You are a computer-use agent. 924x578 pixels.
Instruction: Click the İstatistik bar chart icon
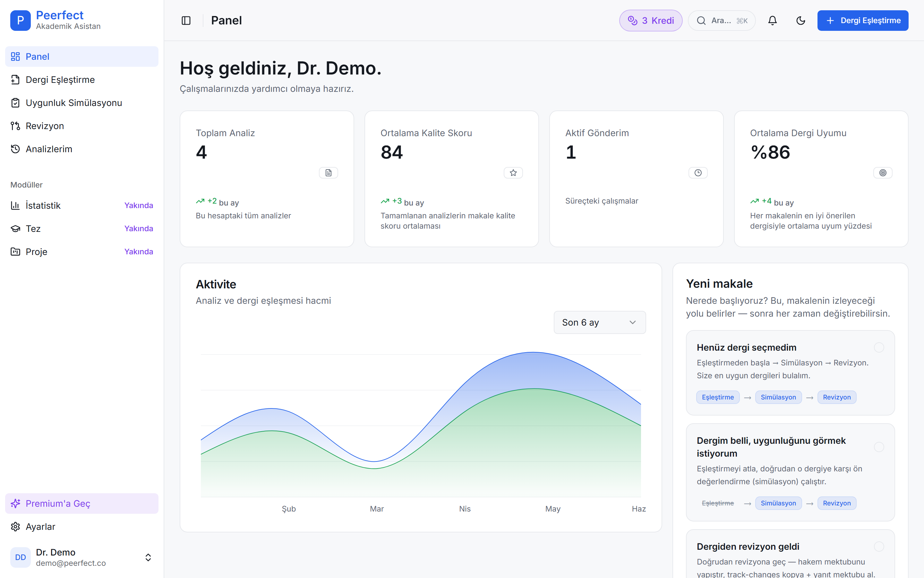(15, 205)
